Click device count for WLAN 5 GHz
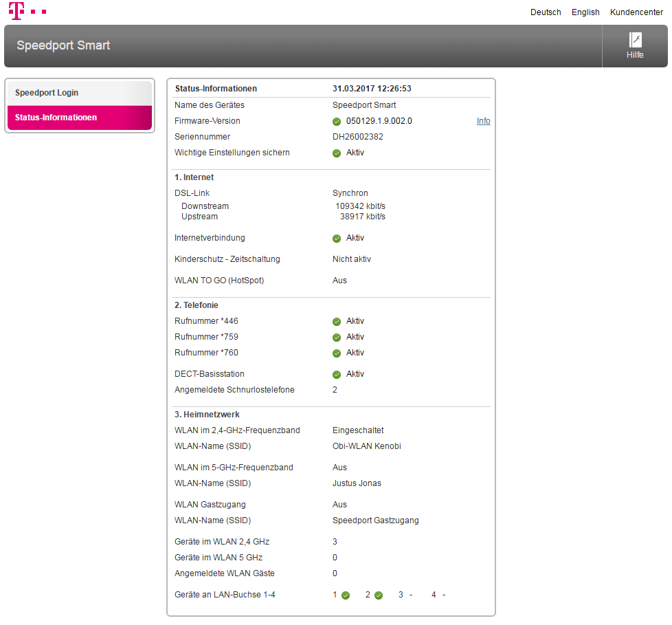 [x=335, y=558]
